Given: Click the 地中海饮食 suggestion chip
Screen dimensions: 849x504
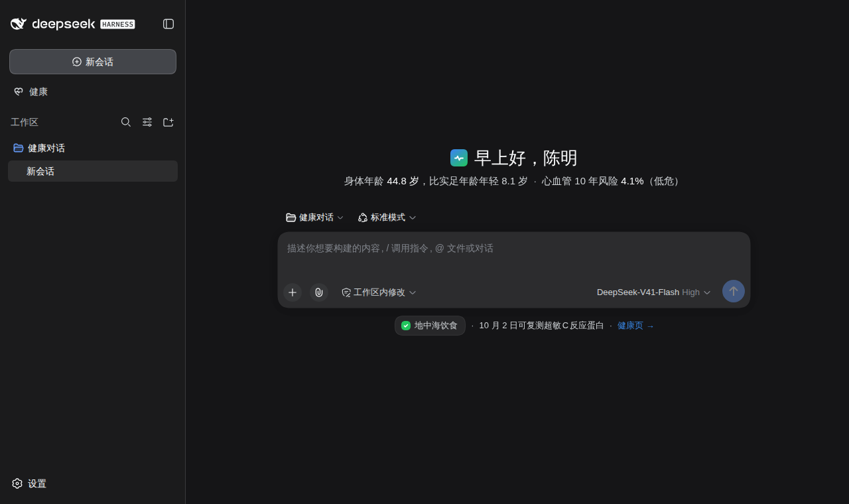Looking at the screenshot, I should coord(430,326).
